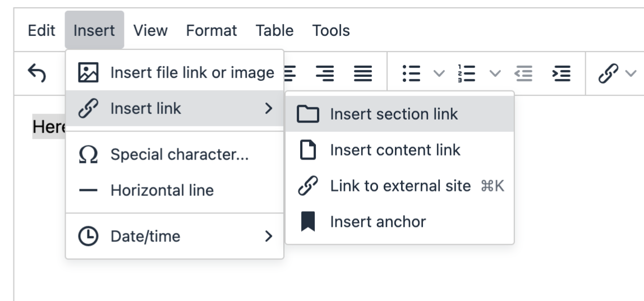644x301 pixels.
Task: Toggle the numbered list button
Action: tap(467, 73)
